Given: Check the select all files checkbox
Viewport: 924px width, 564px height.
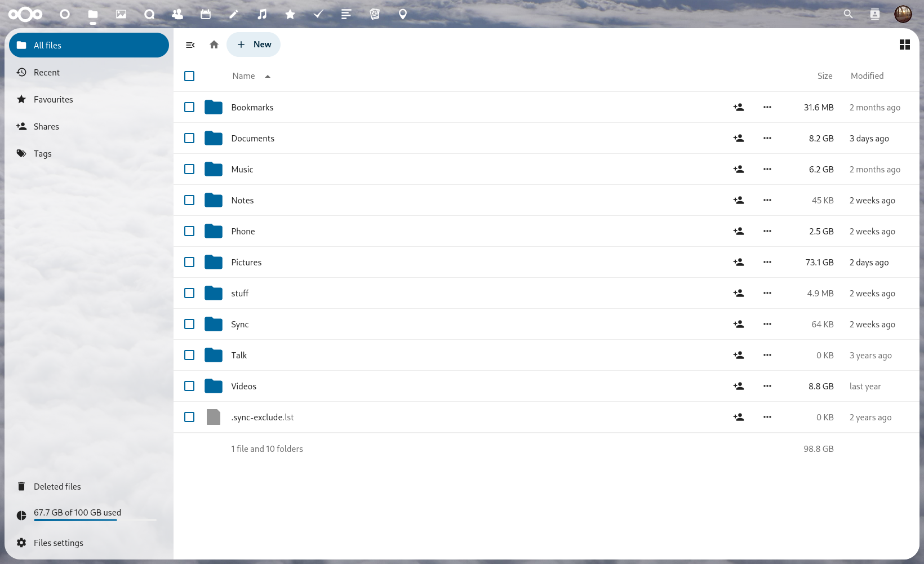Looking at the screenshot, I should tap(189, 76).
